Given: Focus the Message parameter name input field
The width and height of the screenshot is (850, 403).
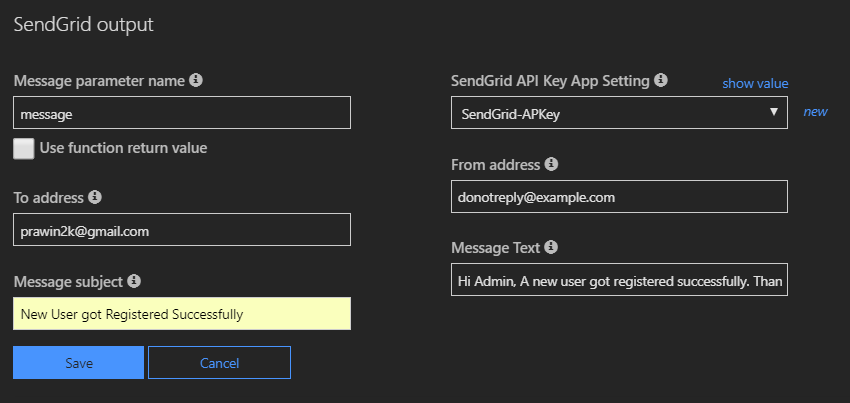Looking at the screenshot, I should pos(182,113).
